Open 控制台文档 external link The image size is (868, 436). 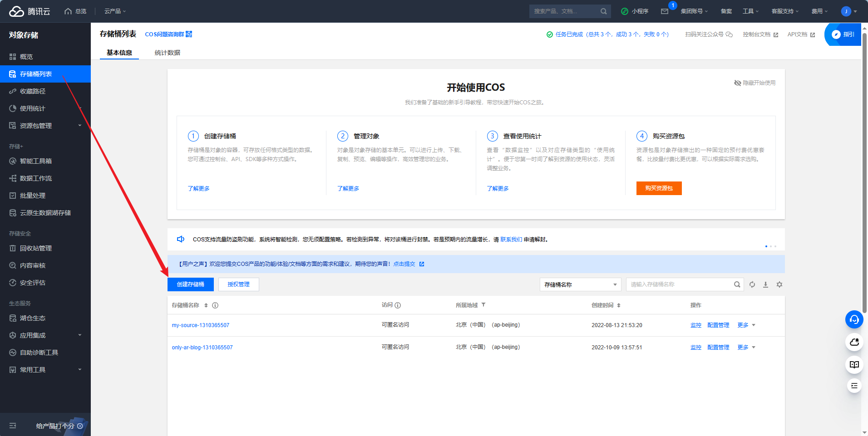click(x=760, y=34)
